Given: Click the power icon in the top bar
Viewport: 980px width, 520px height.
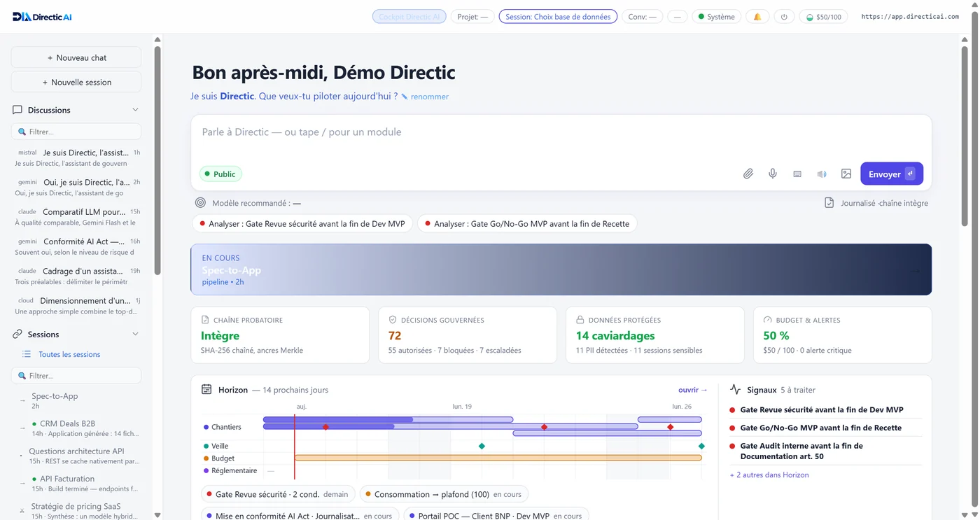Looking at the screenshot, I should [784, 17].
